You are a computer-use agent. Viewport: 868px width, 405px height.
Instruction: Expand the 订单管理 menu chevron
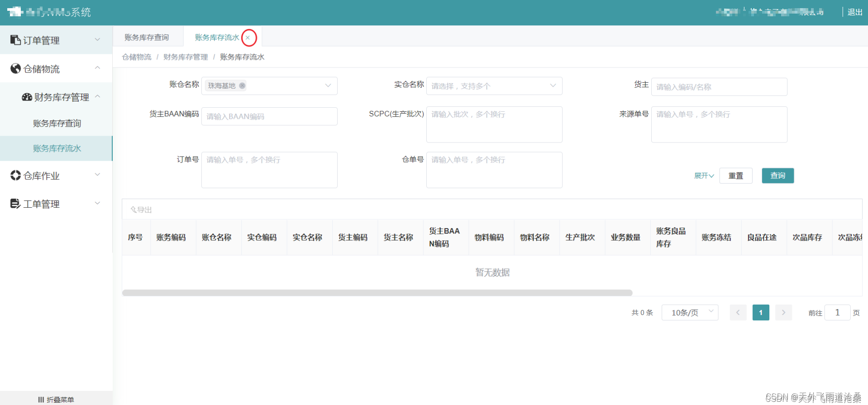coord(97,40)
